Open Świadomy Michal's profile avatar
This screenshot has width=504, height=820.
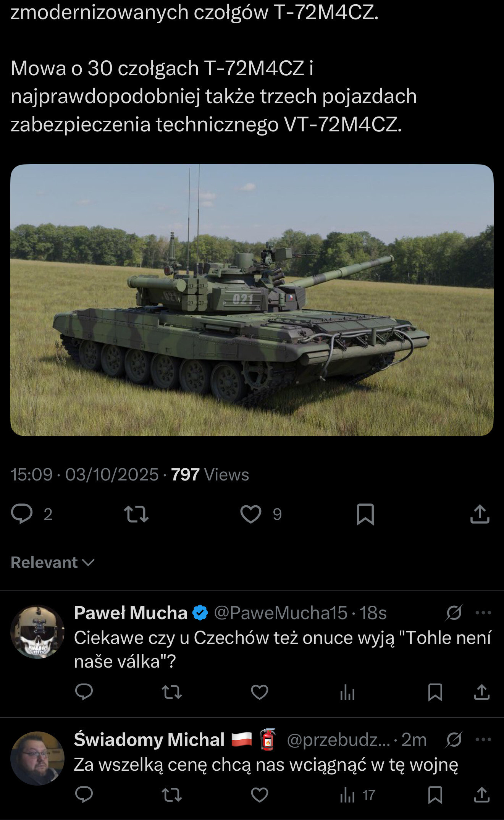37,758
